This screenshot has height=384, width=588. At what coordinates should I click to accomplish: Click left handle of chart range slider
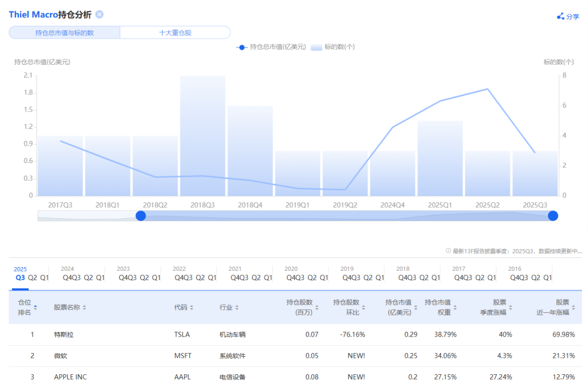tap(140, 216)
